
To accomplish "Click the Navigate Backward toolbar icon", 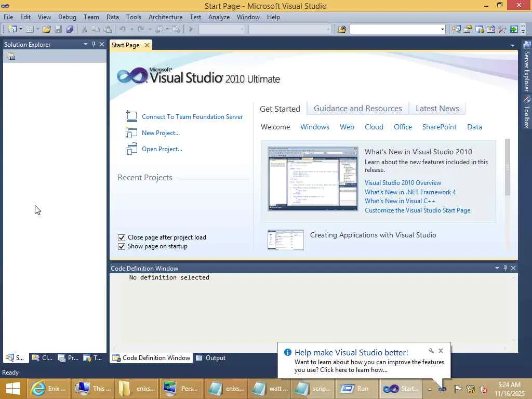I will [159, 30].
